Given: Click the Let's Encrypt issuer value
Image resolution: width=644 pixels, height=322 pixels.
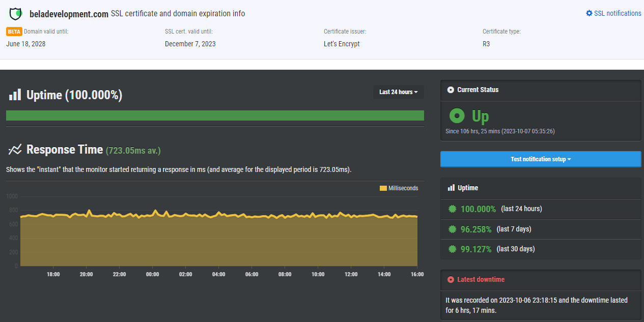Looking at the screenshot, I should coord(342,44).
